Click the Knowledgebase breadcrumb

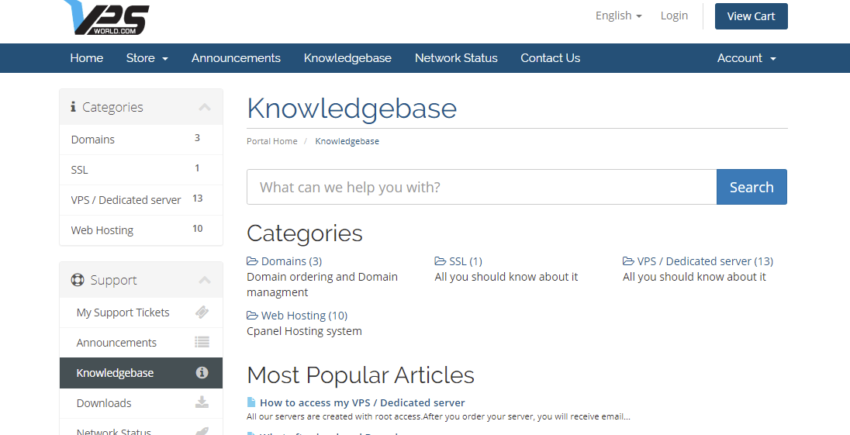click(x=347, y=141)
